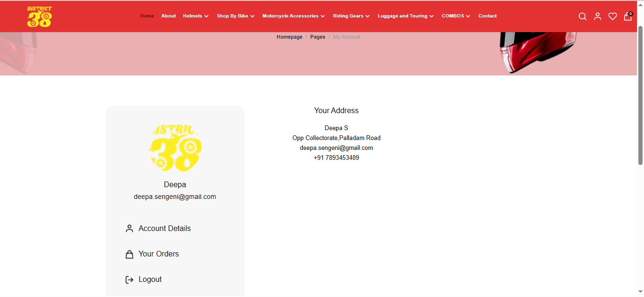This screenshot has width=644, height=297.
Task: Open the COMBOS dropdown menu
Action: pyautogui.click(x=455, y=16)
